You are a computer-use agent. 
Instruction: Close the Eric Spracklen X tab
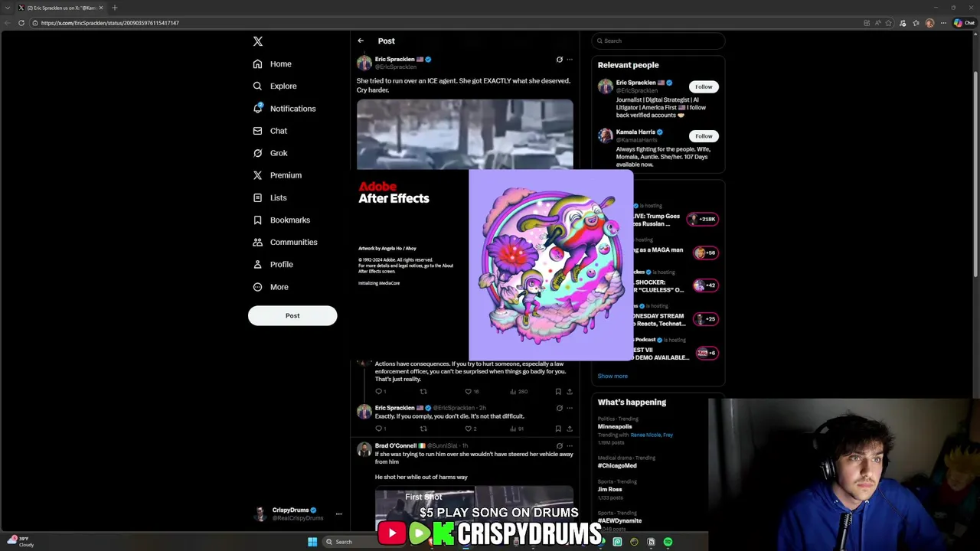[x=101, y=8]
